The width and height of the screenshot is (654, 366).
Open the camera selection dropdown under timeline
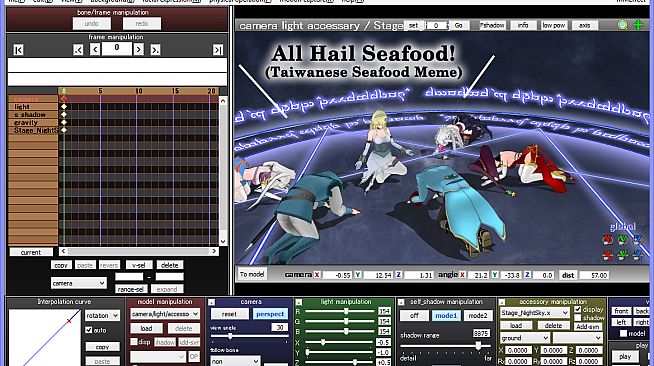[78, 283]
